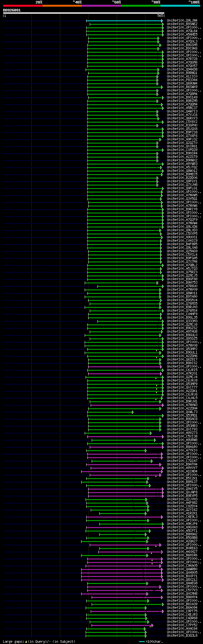Click the cyan alignment bar for Q9LJN4
The image size is (203, 644).
pyautogui.click(x=125, y=21)
